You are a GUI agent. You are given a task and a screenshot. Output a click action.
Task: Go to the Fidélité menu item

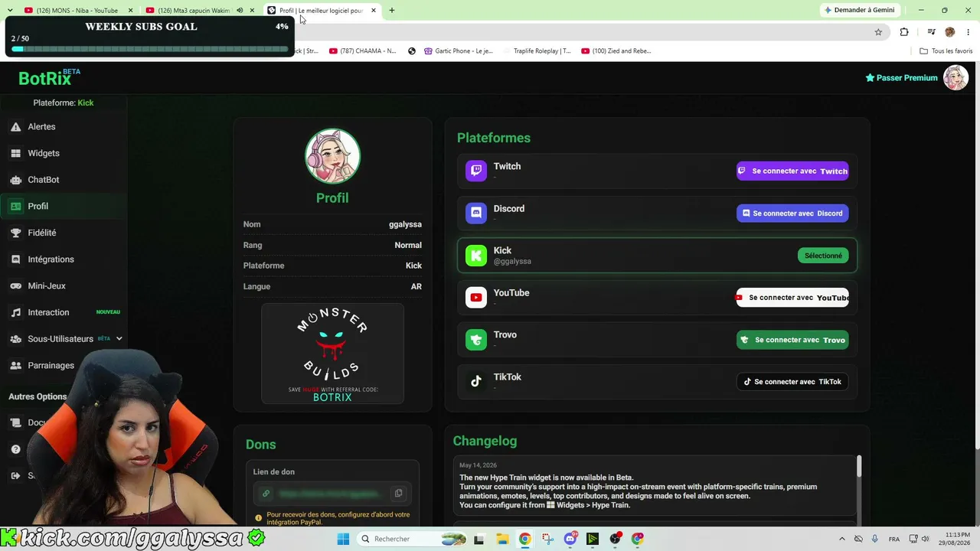coord(42,233)
